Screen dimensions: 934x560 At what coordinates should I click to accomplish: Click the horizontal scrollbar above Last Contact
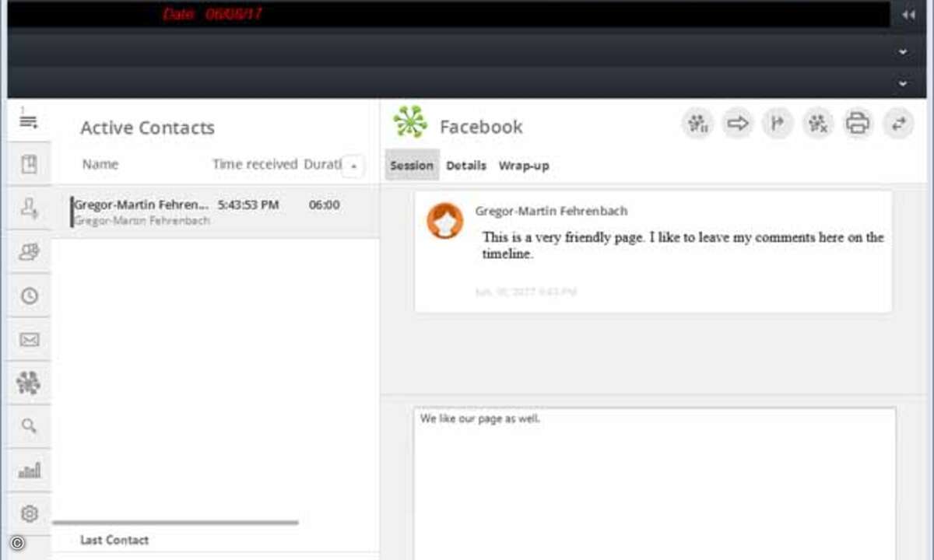tap(175, 523)
